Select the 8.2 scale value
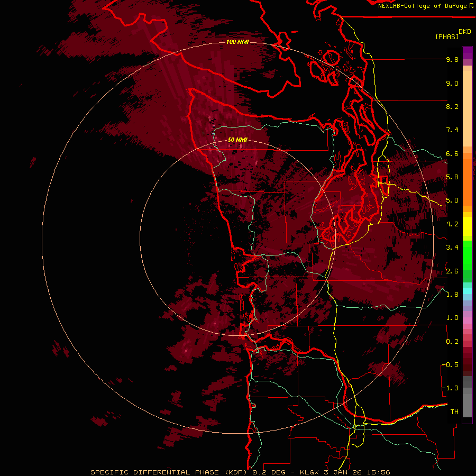This screenshot has width=476, height=476. click(452, 106)
